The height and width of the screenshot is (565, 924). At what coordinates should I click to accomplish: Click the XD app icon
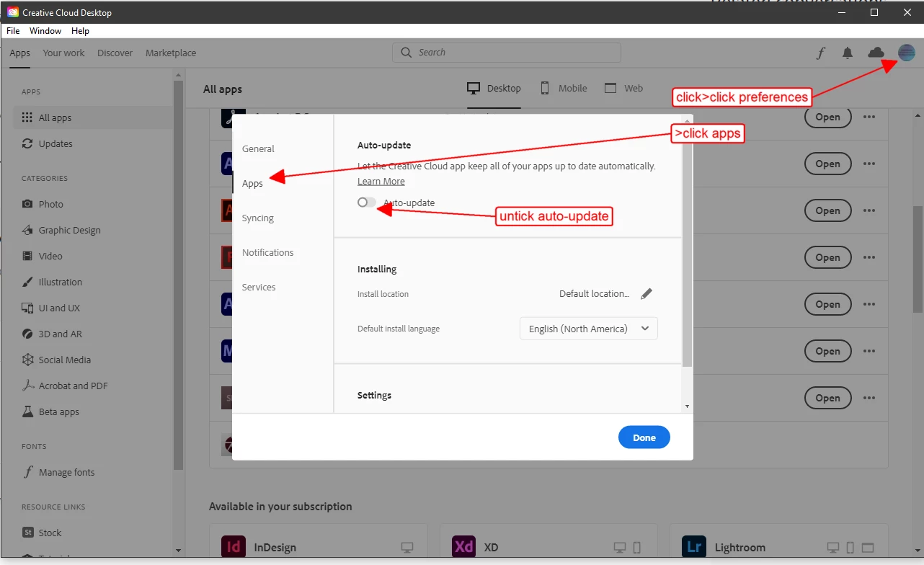(x=464, y=547)
